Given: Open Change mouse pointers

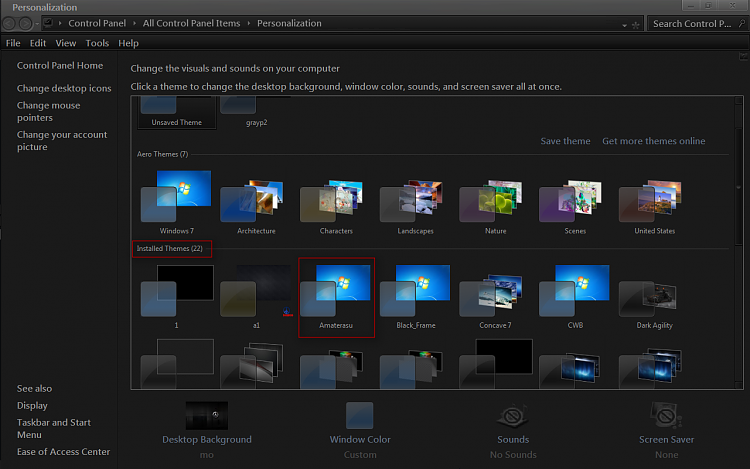Looking at the screenshot, I should [x=48, y=111].
